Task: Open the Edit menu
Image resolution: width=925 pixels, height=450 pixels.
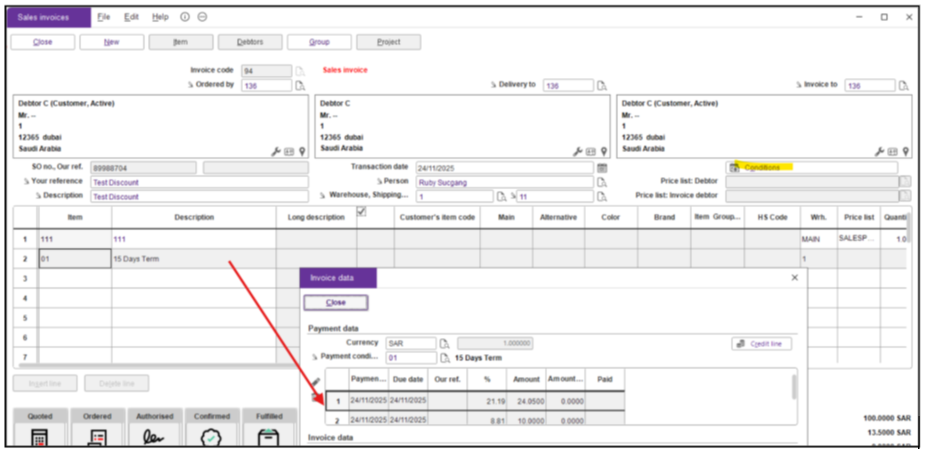Action: [x=132, y=17]
